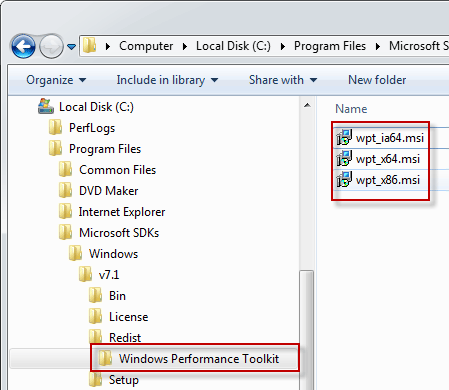This screenshot has width=449, height=390.
Task: Open the recent pages dropdown arrow
Action: point(71,46)
